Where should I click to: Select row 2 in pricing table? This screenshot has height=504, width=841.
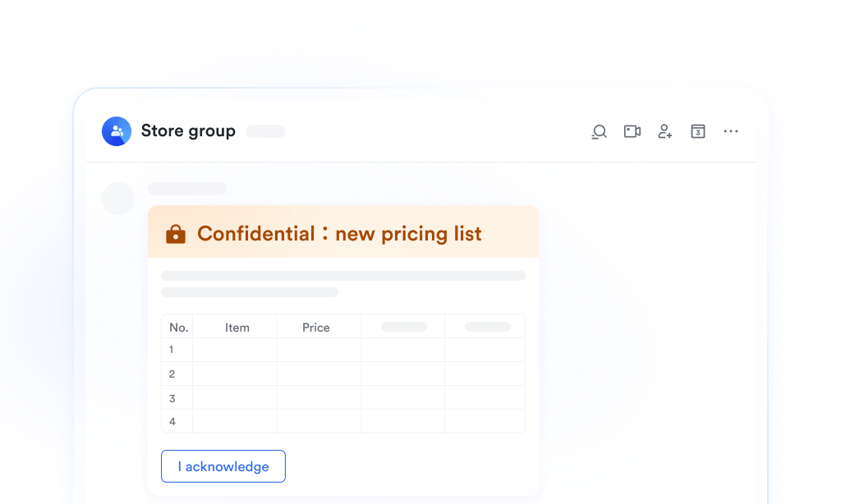[x=343, y=373]
